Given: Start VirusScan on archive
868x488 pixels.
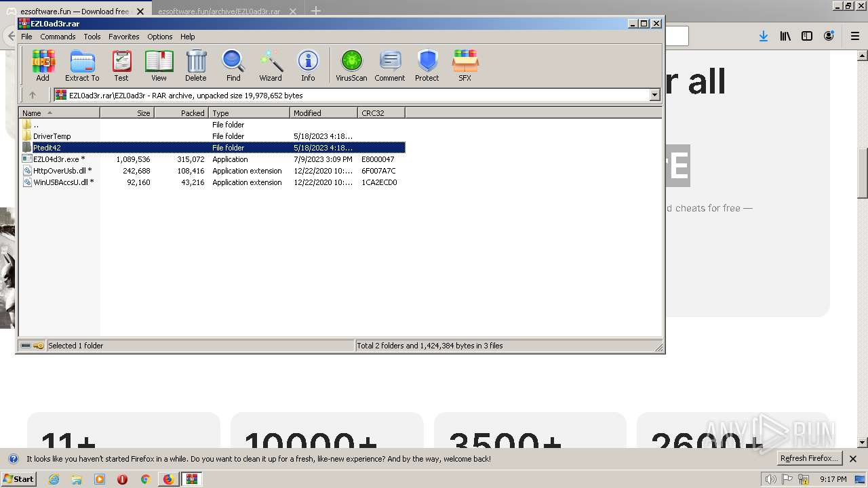Looking at the screenshot, I should pos(351,66).
